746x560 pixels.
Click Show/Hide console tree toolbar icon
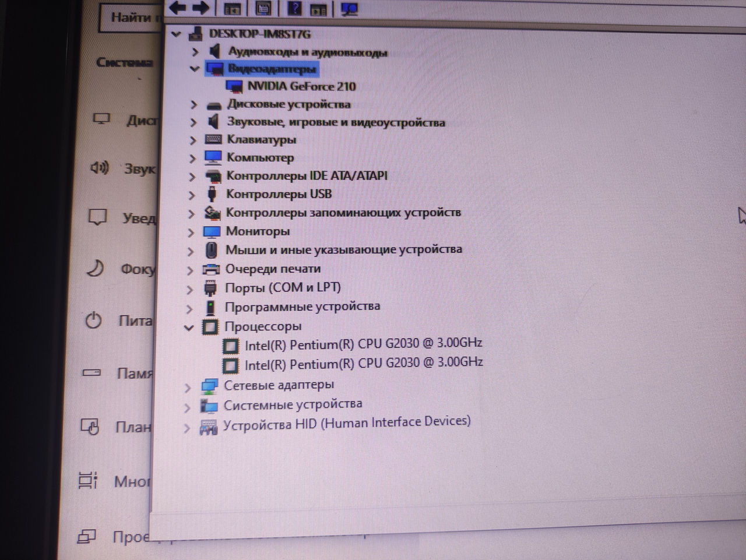[x=232, y=9]
